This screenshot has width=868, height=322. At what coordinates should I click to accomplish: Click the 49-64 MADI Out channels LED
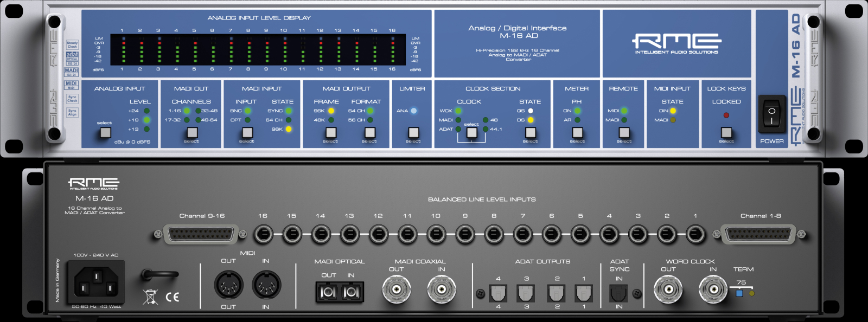coord(199,120)
